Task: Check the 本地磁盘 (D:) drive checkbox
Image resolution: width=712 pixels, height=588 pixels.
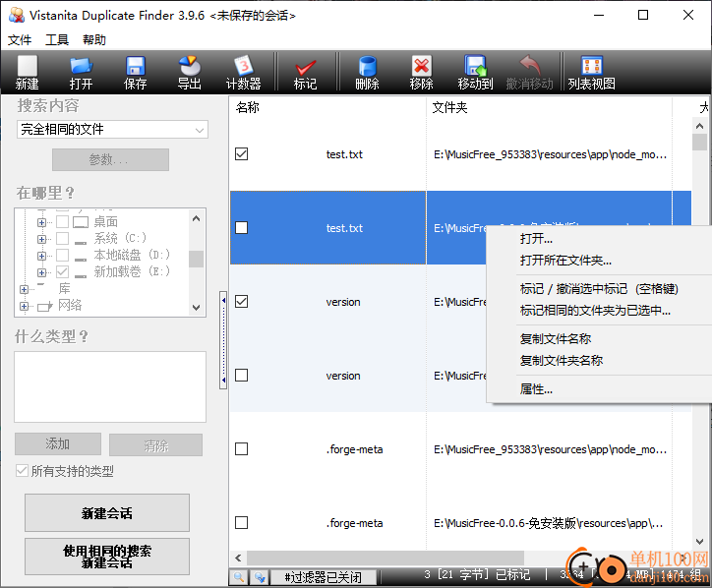Action: tap(62, 256)
